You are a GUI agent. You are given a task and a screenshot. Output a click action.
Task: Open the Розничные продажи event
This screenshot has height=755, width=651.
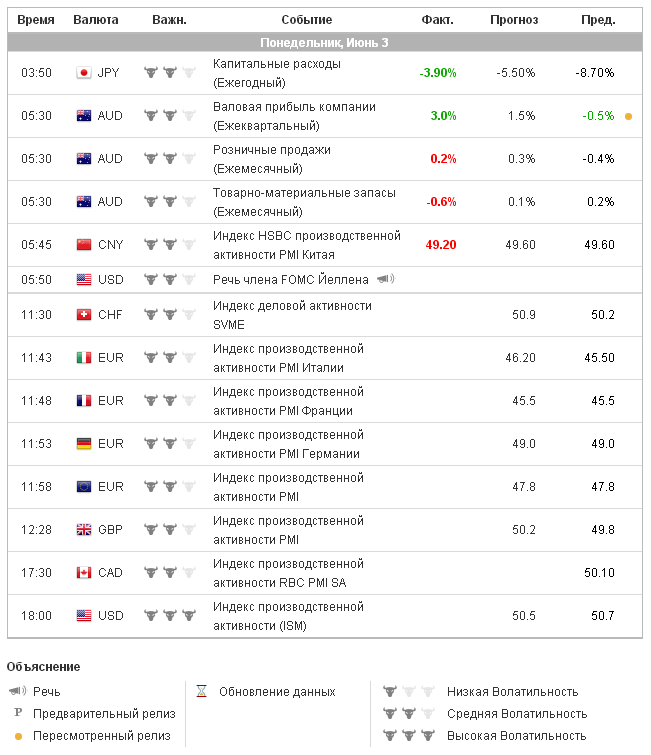[x=272, y=150]
